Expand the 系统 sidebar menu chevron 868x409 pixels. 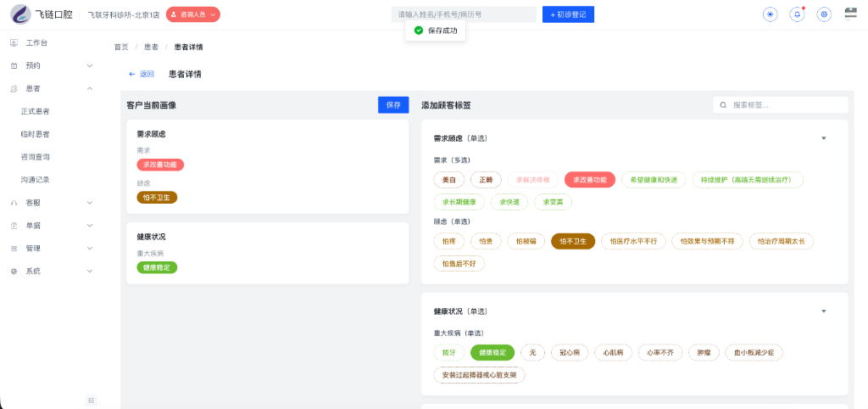pos(90,272)
